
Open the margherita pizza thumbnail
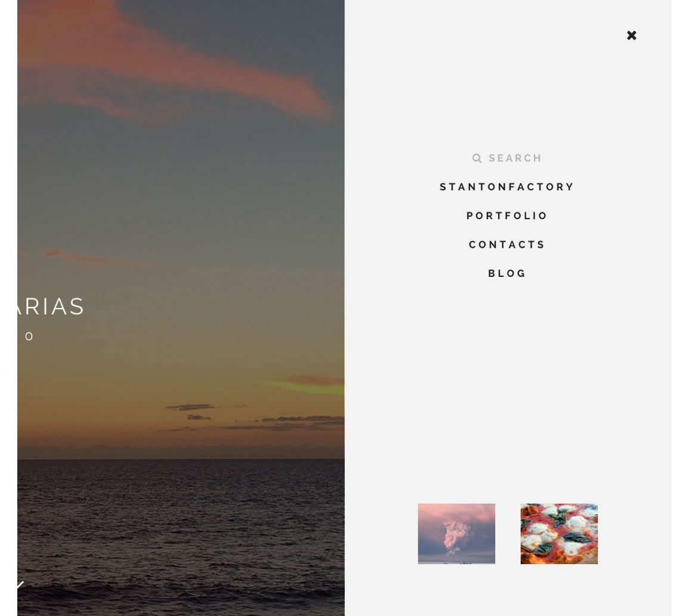(559, 534)
